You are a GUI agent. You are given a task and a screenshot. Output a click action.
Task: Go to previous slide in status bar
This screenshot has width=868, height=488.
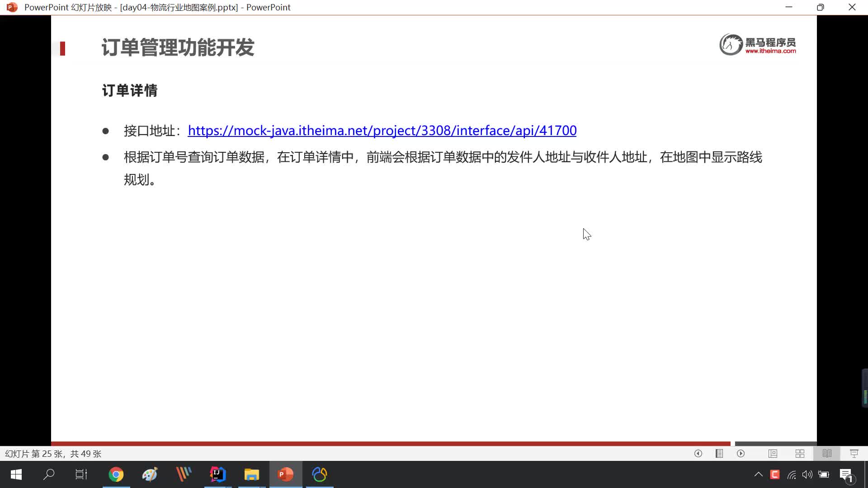tap(698, 453)
